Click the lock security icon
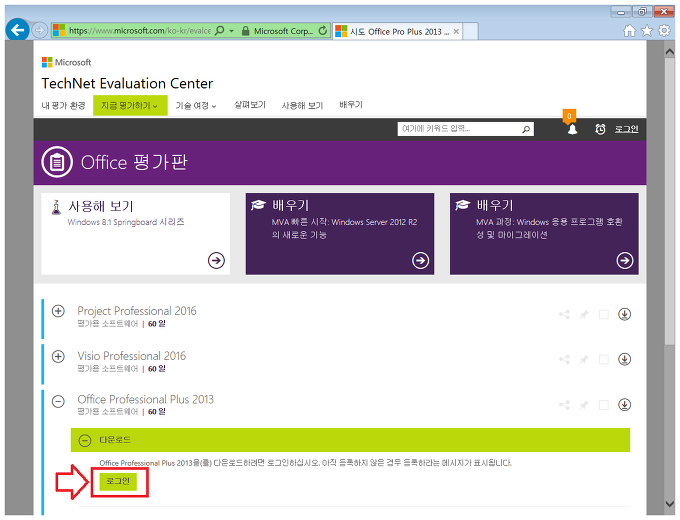The width and height of the screenshot is (680, 520). pyautogui.click(x=245, y=31)
